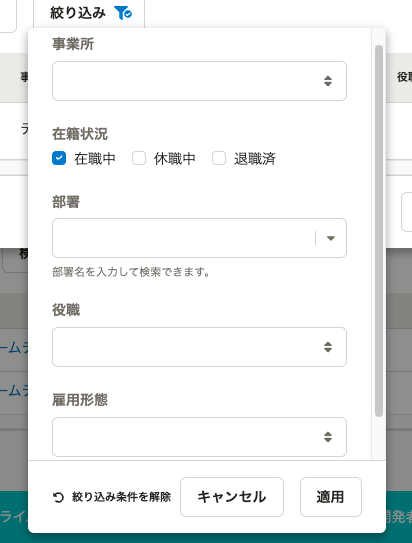412x543 pixels.
Task: Open the 雇用形態 select dropdown
Action: 199,437
